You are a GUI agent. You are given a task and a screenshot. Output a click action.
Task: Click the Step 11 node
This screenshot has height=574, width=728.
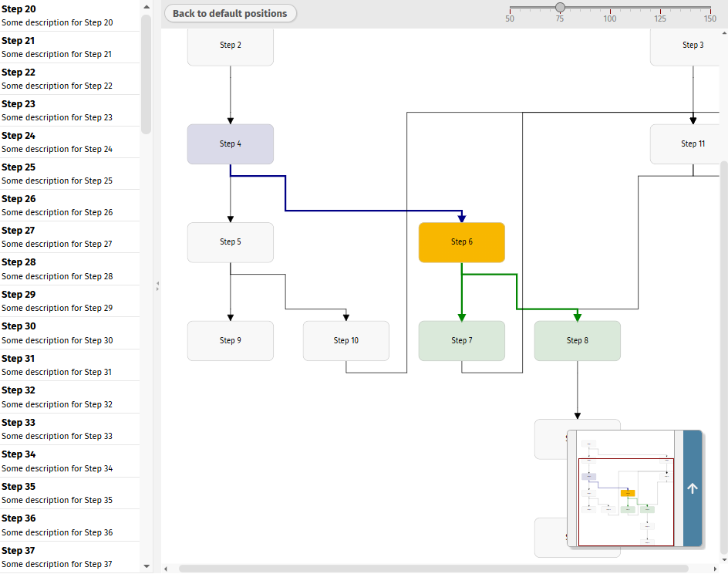[689, 144]
